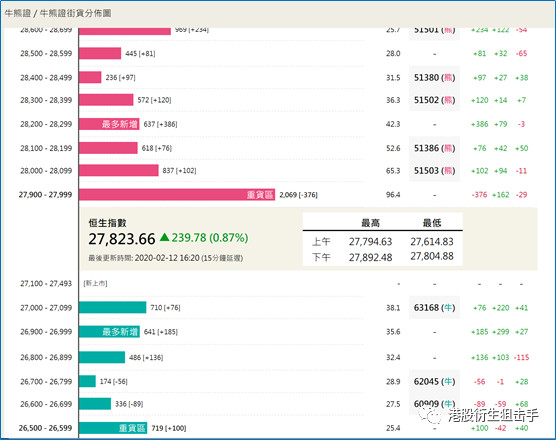This screenshot has width=556, height=440.
Task: Select the range label 28,200 - 28,299
Action: click(x=46, y=124)
